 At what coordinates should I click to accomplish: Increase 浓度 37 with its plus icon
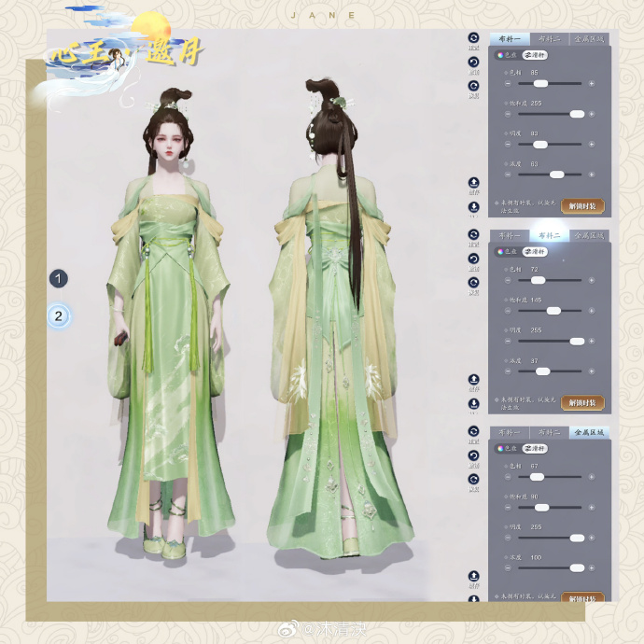[592, 371]
